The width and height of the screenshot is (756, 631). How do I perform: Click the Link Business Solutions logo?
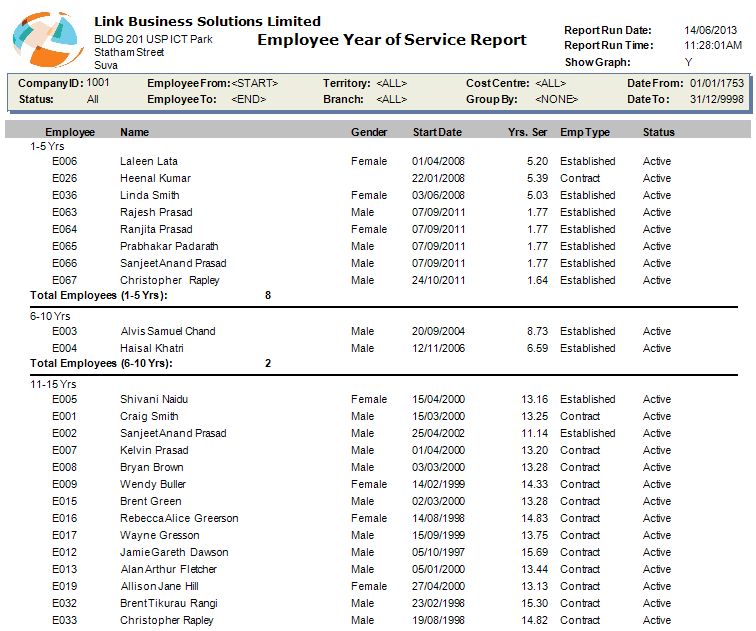pyautogui.click(x=48, y=38)
